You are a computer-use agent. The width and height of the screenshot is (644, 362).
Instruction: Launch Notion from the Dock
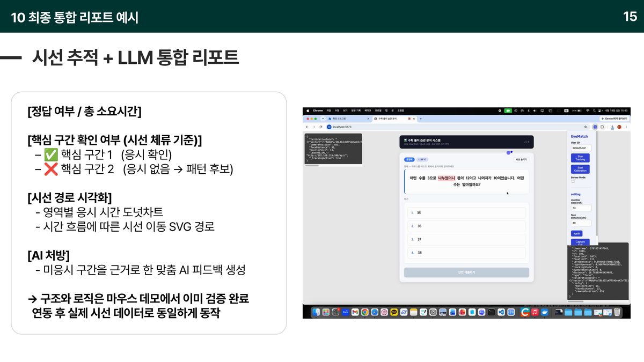click(433, 312)
